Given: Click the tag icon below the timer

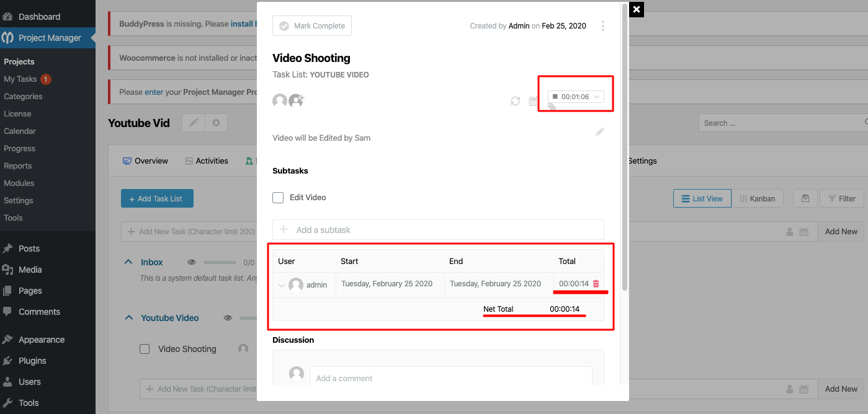Looking at the screenshot, I should click(x=551, y=106).
